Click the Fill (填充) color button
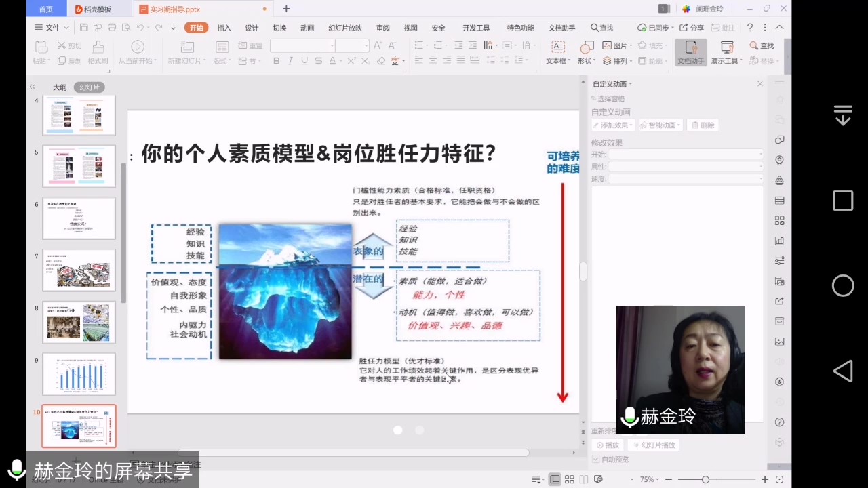Viewport: 868px width, 488px height. click(x=652, y=45)
